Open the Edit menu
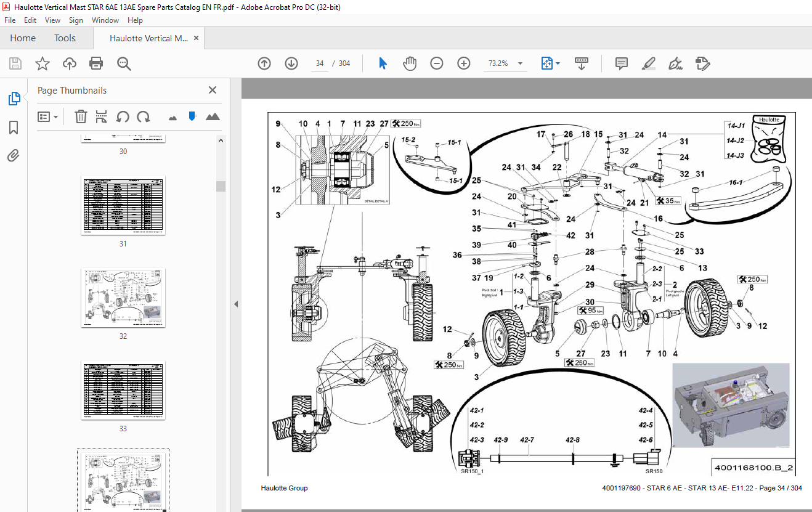The width and height of the screenshot is (812, 512). pyautogui.click(x=30, y=20)
